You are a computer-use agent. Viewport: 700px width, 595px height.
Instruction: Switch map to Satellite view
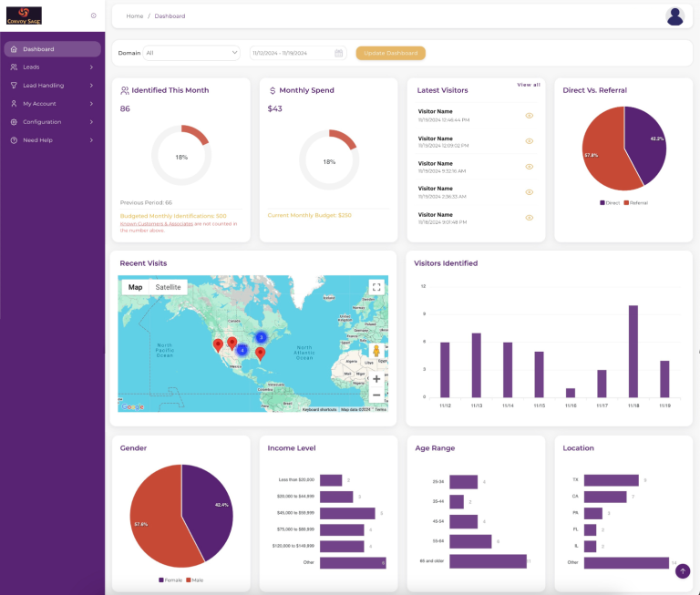point(168,287)
